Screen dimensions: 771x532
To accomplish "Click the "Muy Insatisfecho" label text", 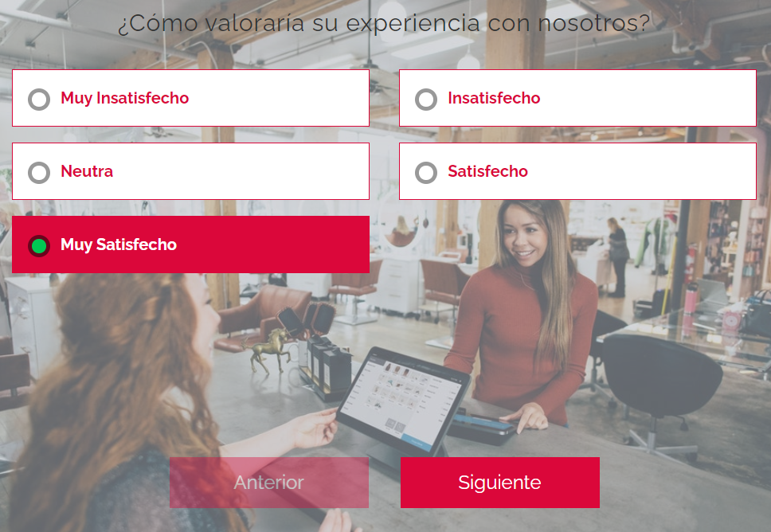I will pyautogui.click(x=124, y=98).
